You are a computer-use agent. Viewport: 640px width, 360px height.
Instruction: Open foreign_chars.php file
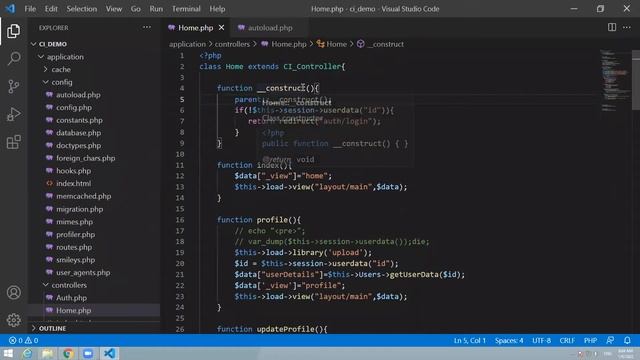[85, 158]
